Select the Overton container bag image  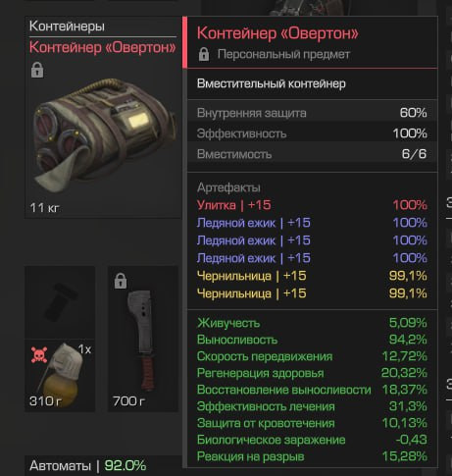coord(104,132)
